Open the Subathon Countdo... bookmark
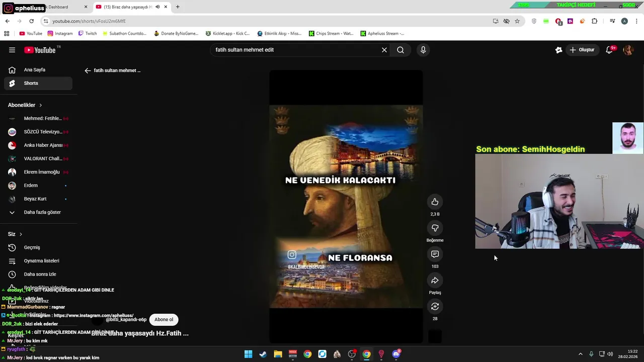This screenshot has width=644, height=362. click(124, 34)
